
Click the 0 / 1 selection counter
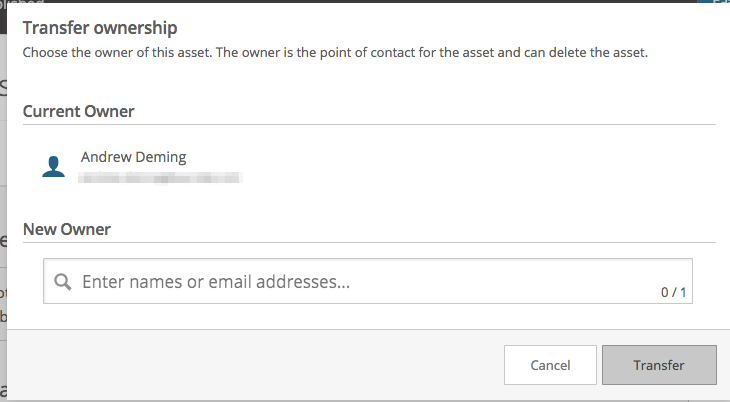[x=673, y=292]
